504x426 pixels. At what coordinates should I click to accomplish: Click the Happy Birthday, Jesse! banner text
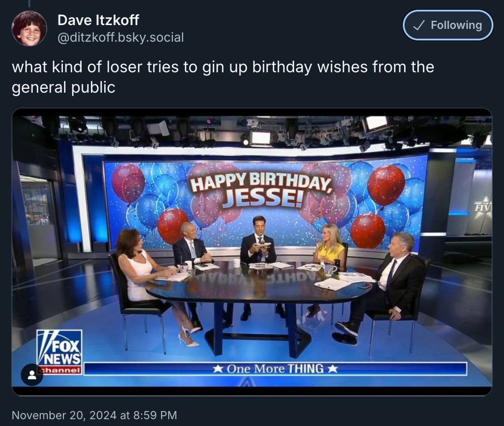click(x=262, y=190)
